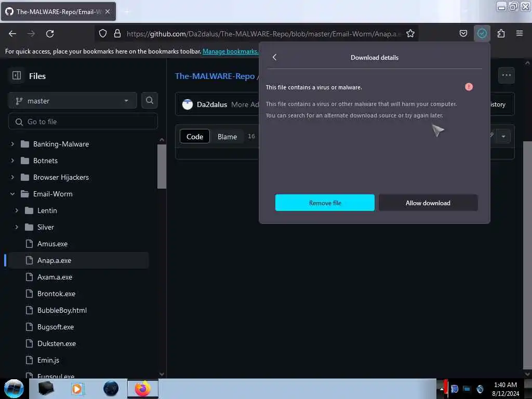Click the flag action center tray icon
The height and width of the screenshot is (399, 532).
pyautogui.click(x=454, y=389)
